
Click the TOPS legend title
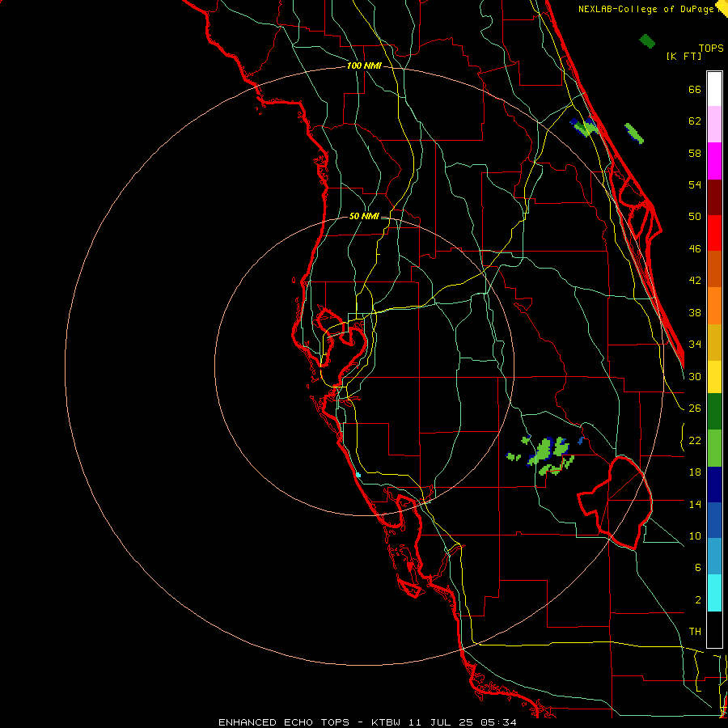(711, 49)
